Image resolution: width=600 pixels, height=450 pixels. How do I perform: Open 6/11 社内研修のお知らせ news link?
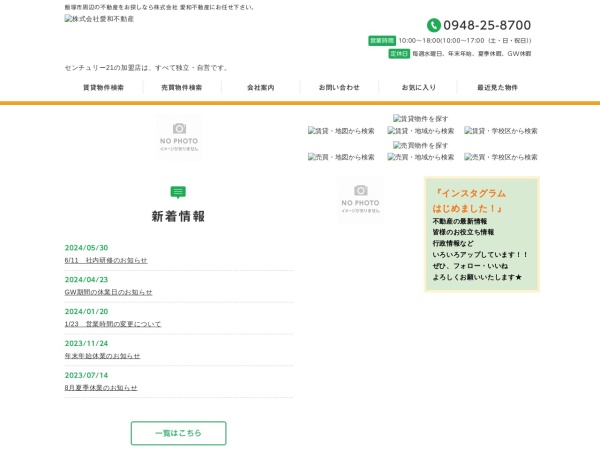point(106,260)
